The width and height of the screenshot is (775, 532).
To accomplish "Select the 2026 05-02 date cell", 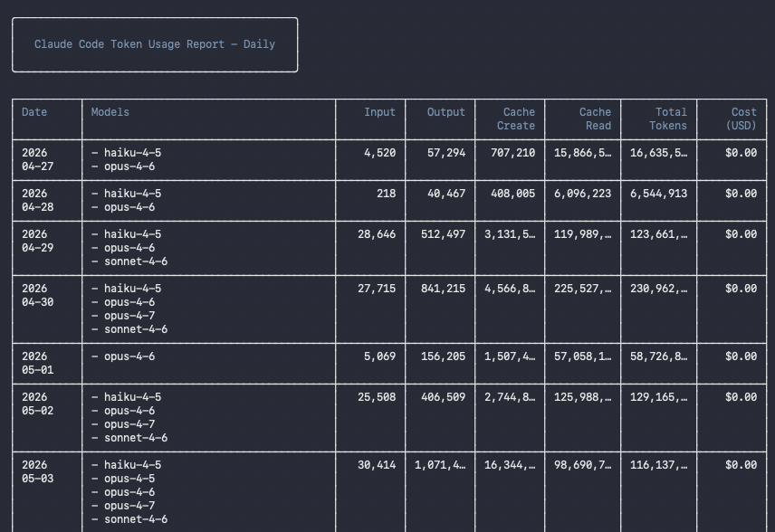I will point(37,404).
